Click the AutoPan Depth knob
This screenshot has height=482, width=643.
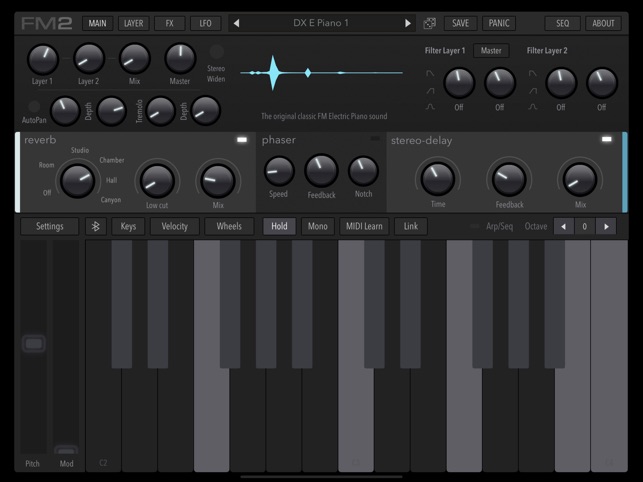coord(112,111)
